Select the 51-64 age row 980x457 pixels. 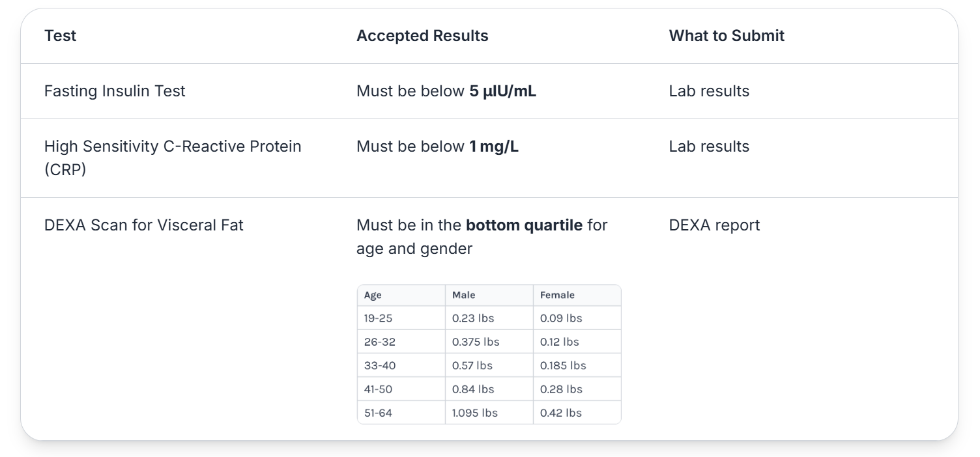(x=489, y=413)
